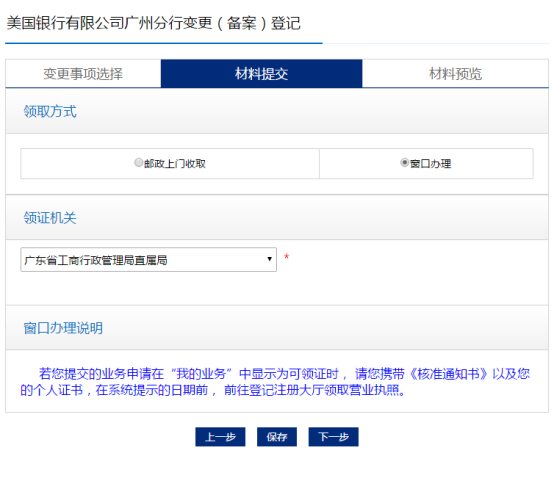This screenshot has width=554, height=479.
Task: Click the 窗口办理 label text
Action: click(x=431, y=164)
